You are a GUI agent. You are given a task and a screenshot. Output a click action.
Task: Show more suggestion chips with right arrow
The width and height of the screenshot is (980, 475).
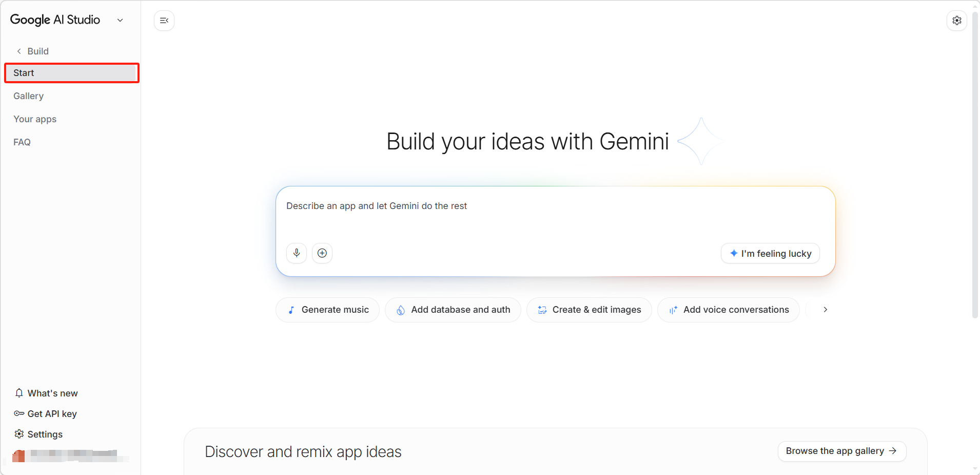(825, 310)
